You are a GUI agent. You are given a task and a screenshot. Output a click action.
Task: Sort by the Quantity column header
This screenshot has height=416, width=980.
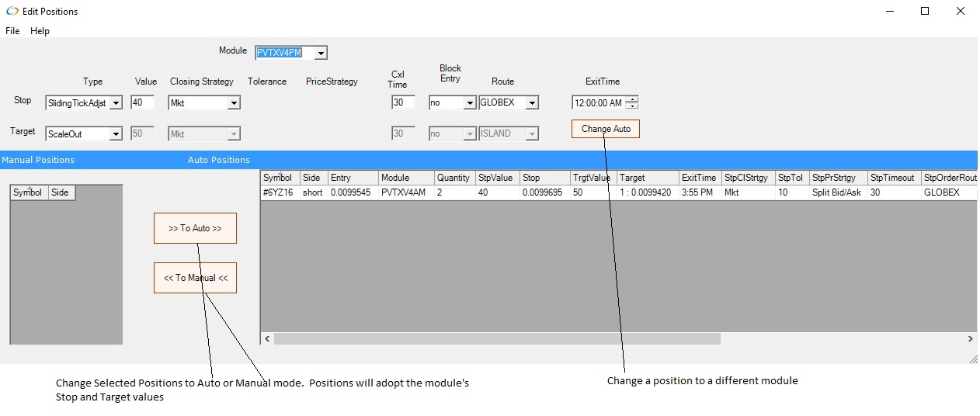(x=454, y=178)
